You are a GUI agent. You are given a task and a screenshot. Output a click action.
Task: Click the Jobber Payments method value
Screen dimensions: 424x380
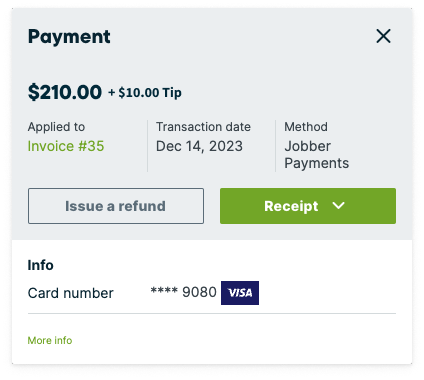(317, 155)
